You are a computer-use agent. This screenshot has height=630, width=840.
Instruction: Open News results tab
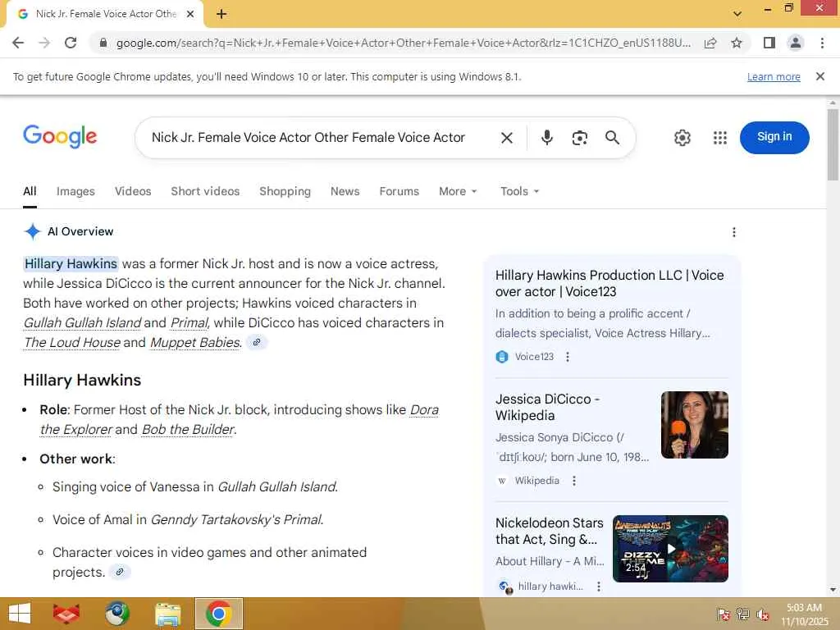tap(345, 191)
